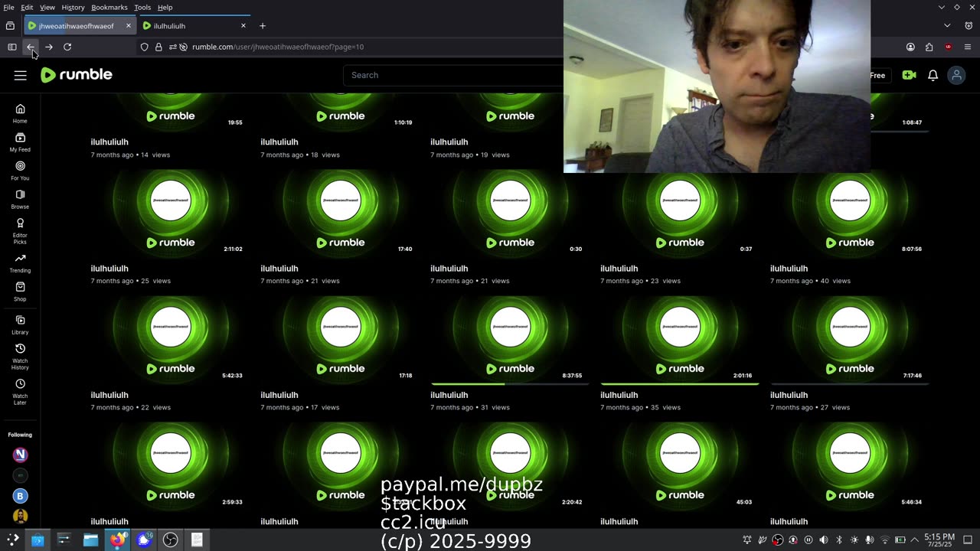Open the followed channel with blue B avatar
Viewport: 980px width, 551px height.
click(x=21, y=496)
